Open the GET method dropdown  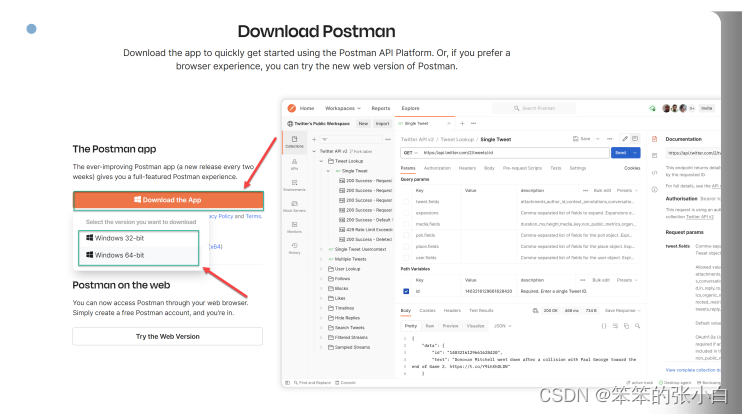pyautogui.click(x=410, y=153)
